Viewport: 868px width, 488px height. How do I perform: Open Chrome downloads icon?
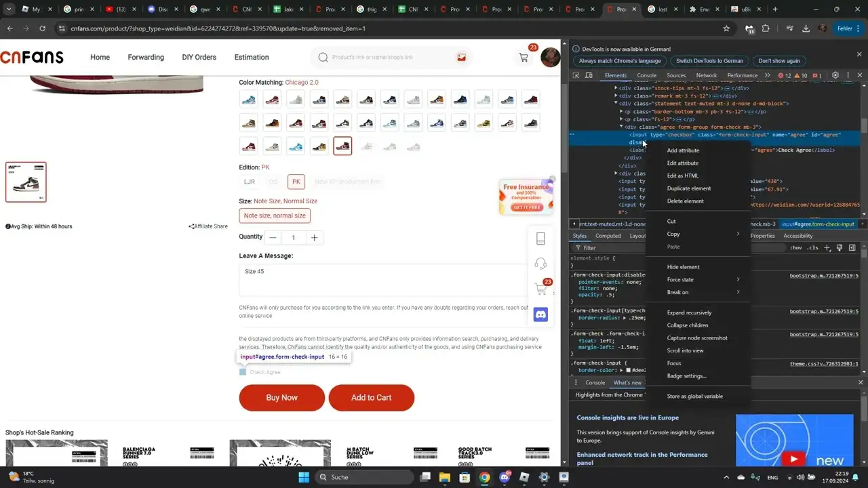pos(806,28)
